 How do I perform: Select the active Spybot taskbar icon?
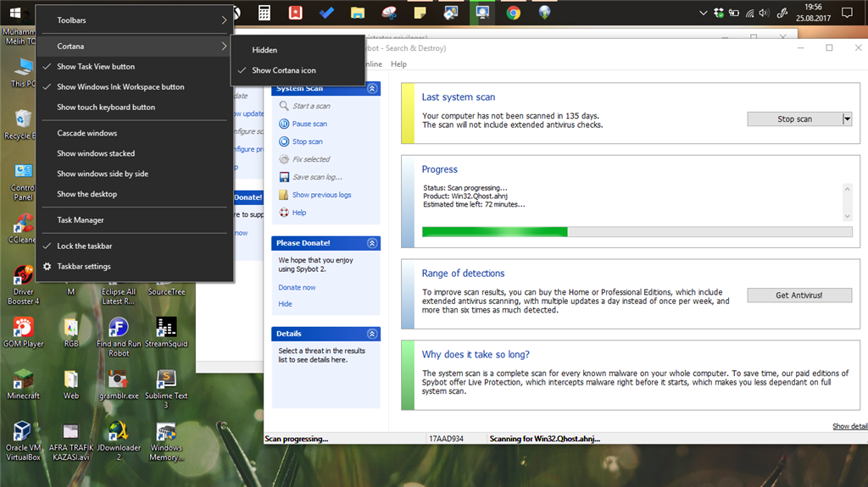point(482,13)
